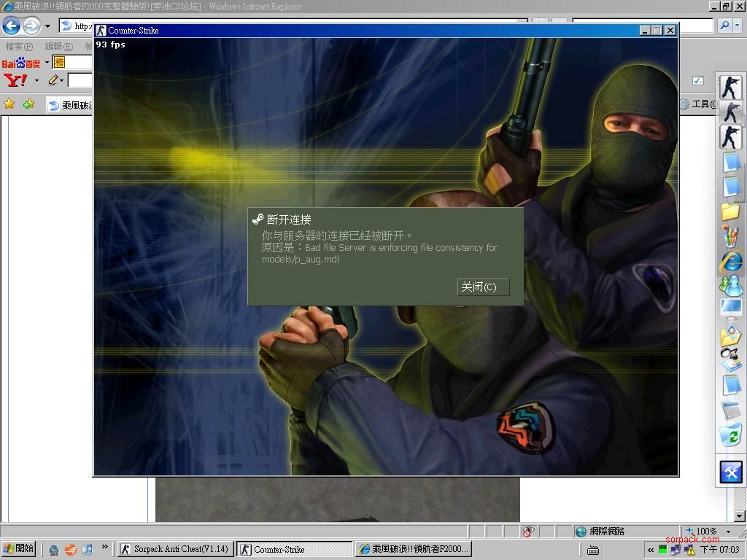Screen dimensions: 747x560
Task: Open the yellow folder icon in side dock
Action: click(x=731, y=211)
